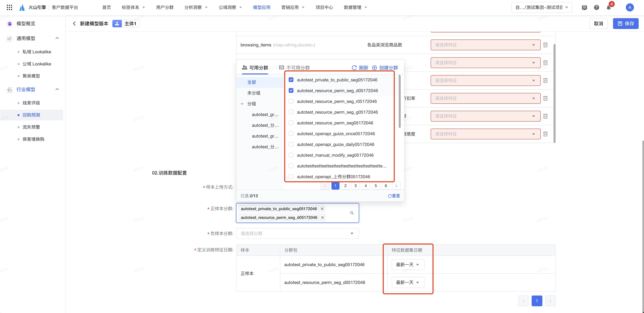
Task: Open the 营销应用 menu
Action: [293, 8]
